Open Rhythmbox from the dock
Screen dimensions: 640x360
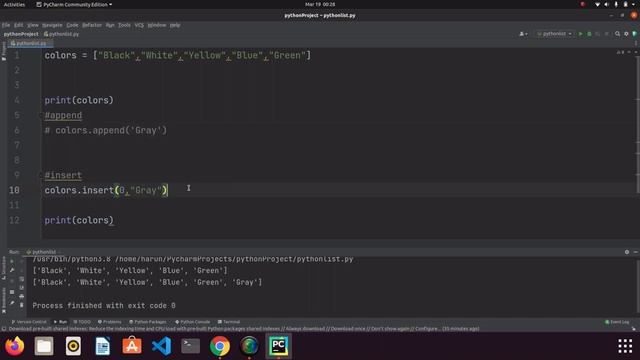(73, 346)
